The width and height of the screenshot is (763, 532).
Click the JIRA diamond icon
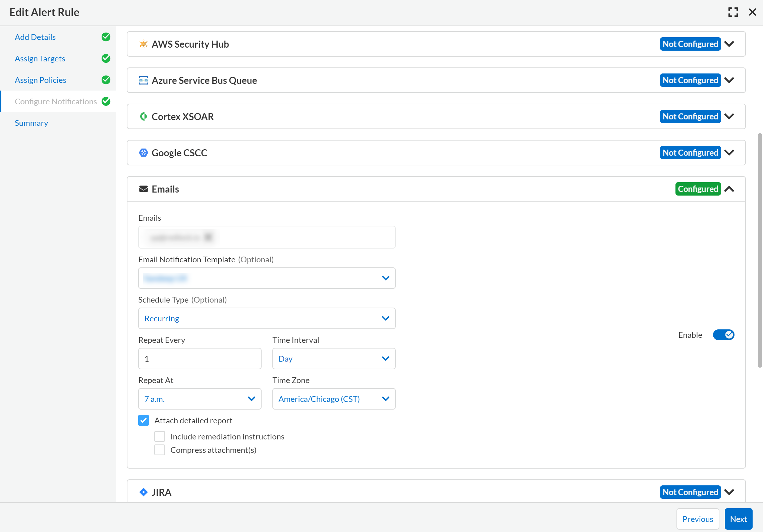[143, 492]
